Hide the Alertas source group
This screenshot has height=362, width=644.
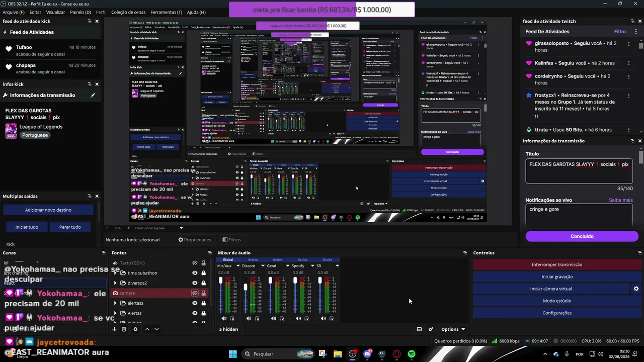[x=195, y=313]
